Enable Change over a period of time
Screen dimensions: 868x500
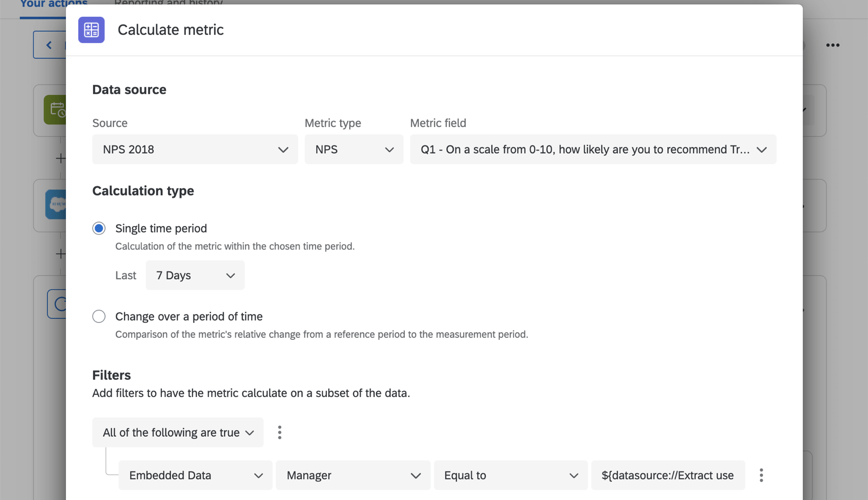(99, 316)
